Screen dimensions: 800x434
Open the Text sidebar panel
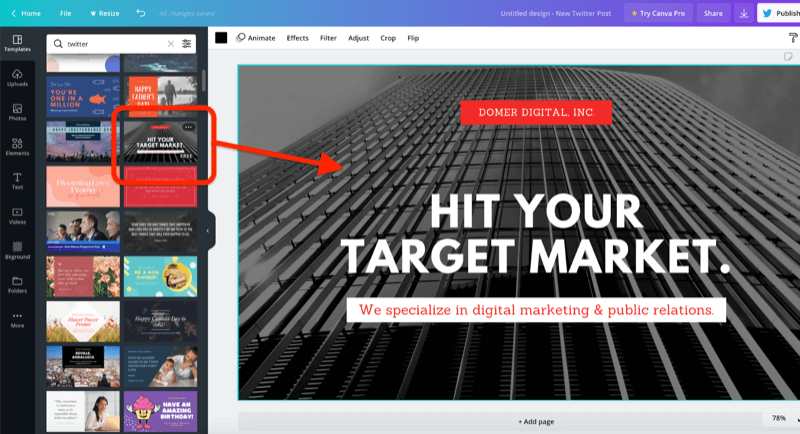(17, 181)
